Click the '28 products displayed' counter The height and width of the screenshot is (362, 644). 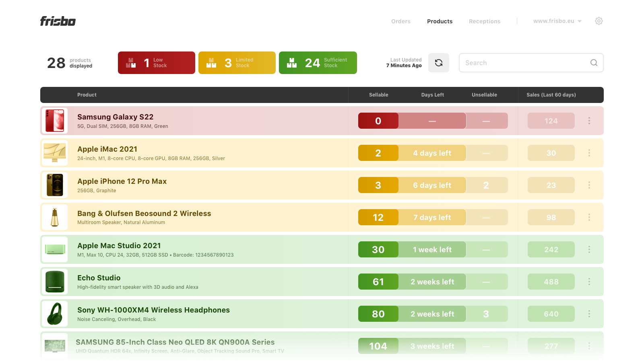coord(70,63)
